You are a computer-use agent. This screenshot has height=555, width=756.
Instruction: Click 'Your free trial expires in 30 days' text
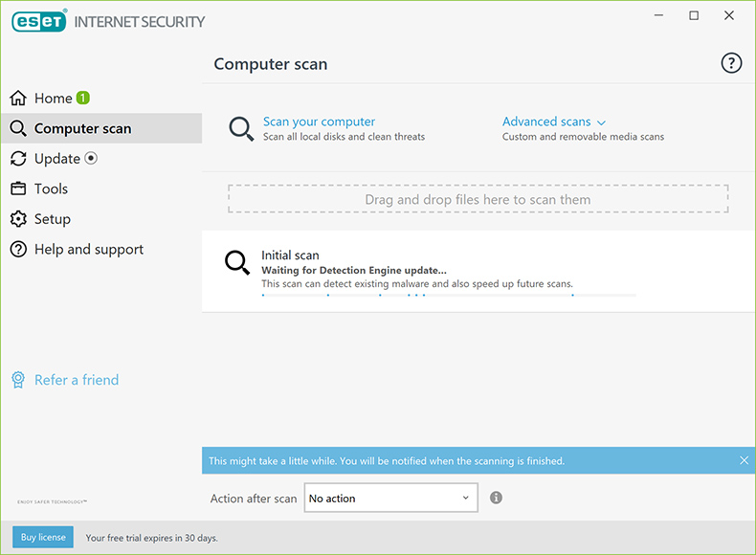click(x=151, y=538)
